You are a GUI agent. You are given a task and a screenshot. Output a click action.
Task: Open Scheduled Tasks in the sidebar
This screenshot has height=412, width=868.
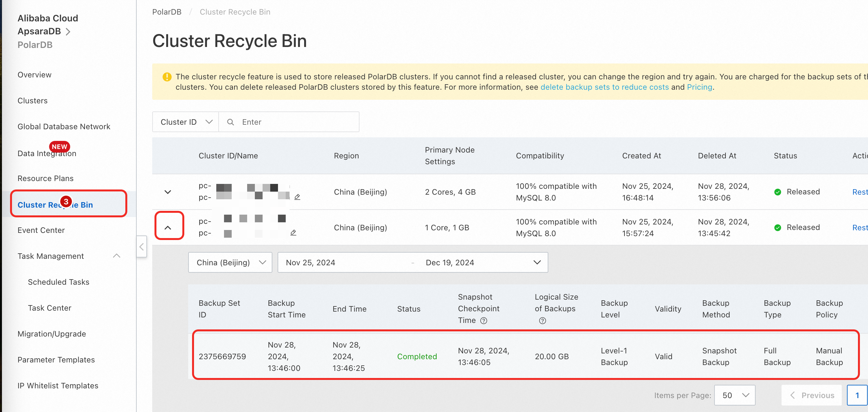pyautogui.click(x=59, y=282)
